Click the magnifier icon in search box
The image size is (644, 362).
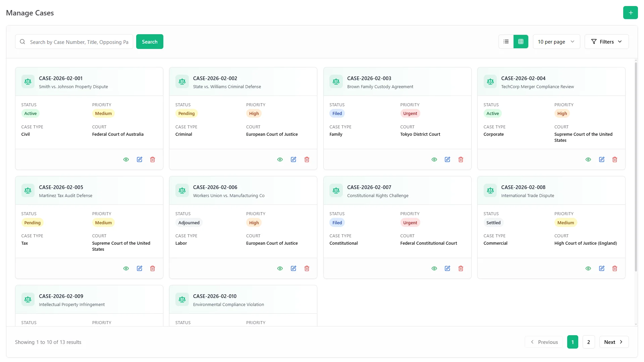[x=22, y=42]
